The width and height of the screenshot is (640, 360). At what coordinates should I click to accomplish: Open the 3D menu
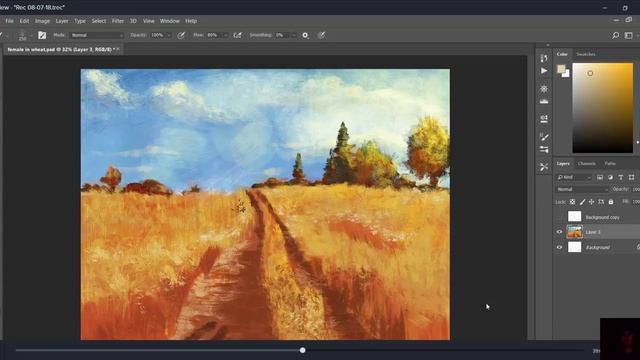133,21
